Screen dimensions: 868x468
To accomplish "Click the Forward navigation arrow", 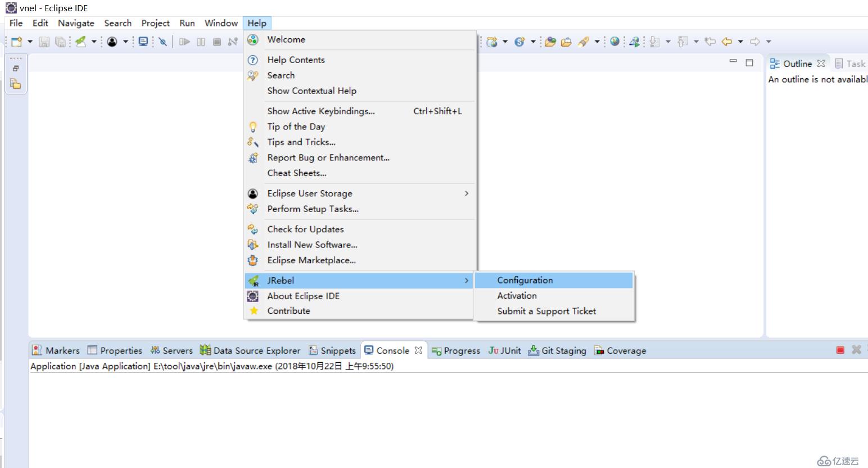I will [755, 42].
